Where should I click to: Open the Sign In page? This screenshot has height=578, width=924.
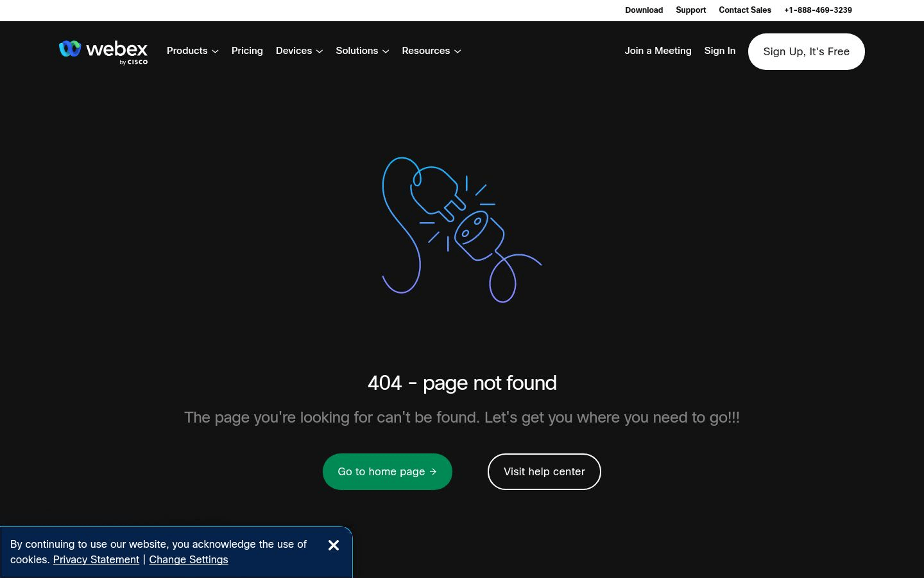click(719, 51)
